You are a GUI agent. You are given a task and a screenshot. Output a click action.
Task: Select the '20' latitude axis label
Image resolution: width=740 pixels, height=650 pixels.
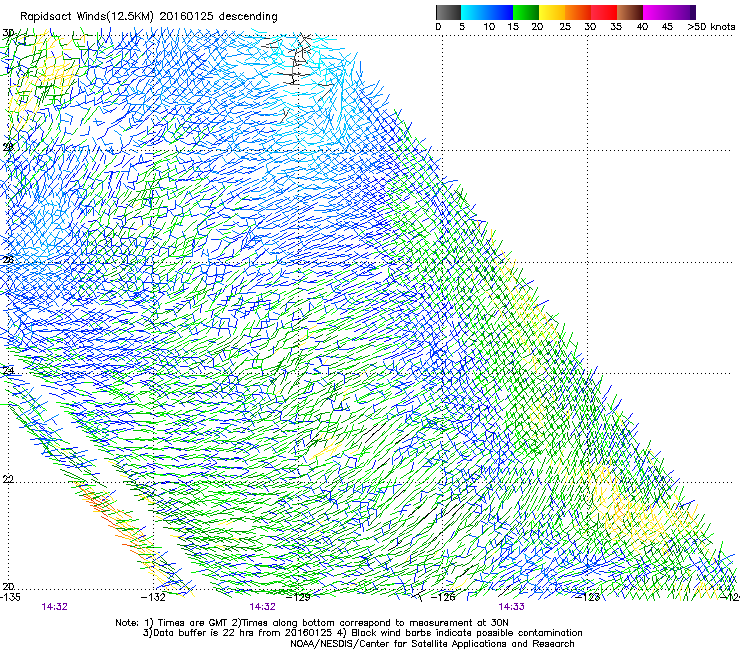click(x=8, y=587)
